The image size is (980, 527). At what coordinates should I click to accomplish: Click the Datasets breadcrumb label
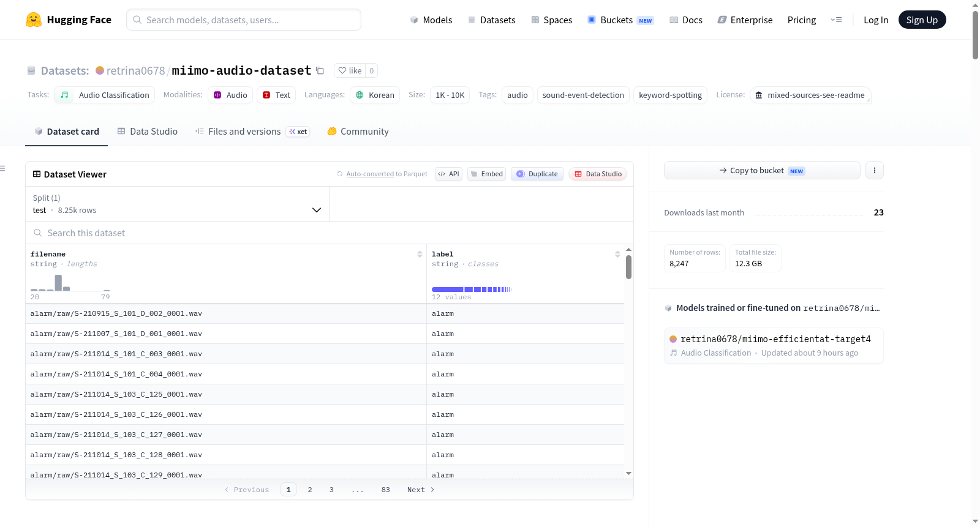(x=65, y=70)
